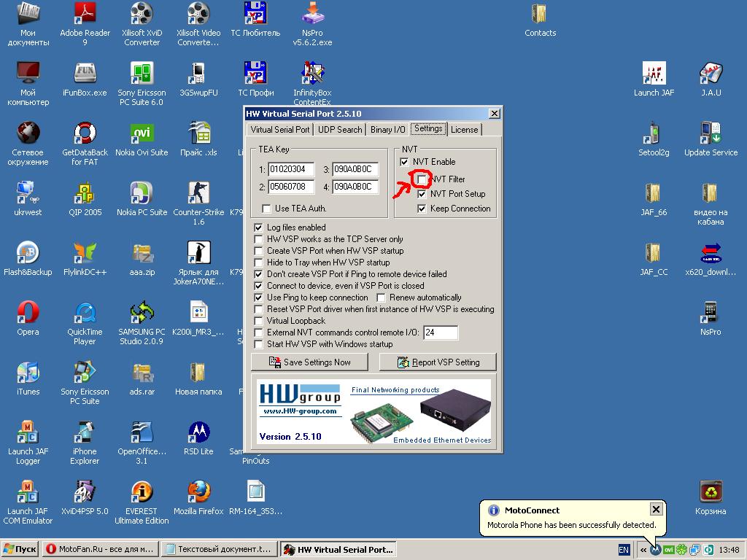Select the Settings tab
This screenshot has width=747, height=560.
pyautogui.click(x=427, y=128)
